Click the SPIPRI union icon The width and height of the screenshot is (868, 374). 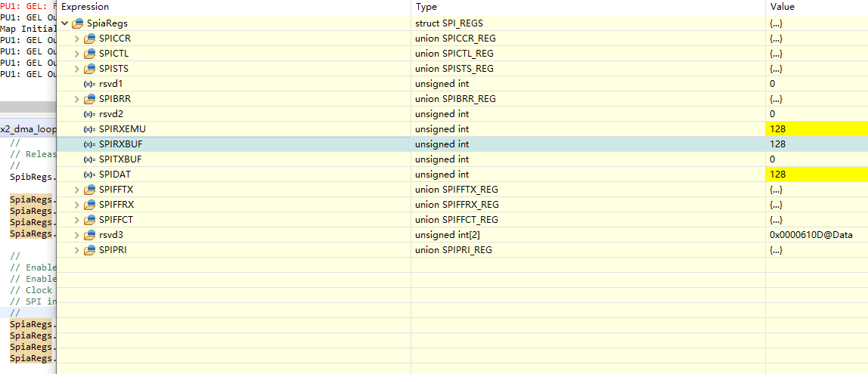tap(90, 250)
